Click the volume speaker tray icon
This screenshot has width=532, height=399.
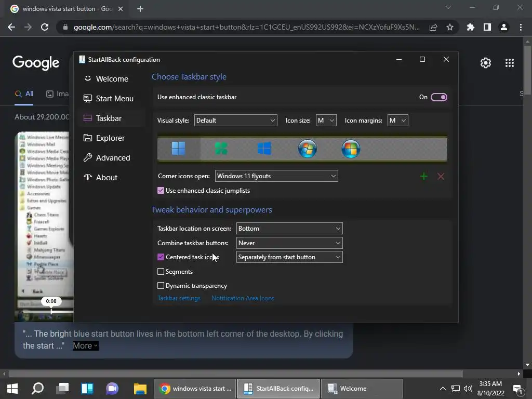[x=468, y=389]
